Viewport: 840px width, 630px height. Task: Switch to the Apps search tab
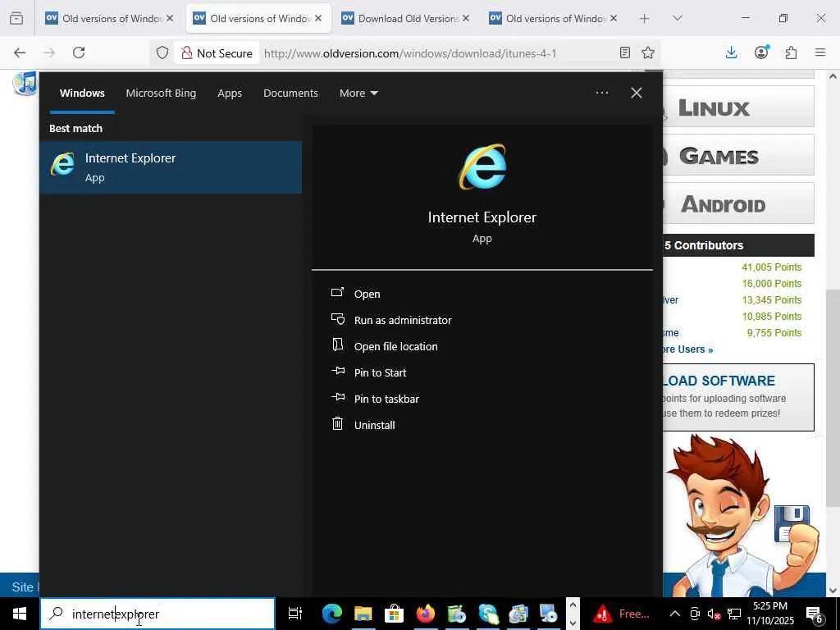(230, 94)
